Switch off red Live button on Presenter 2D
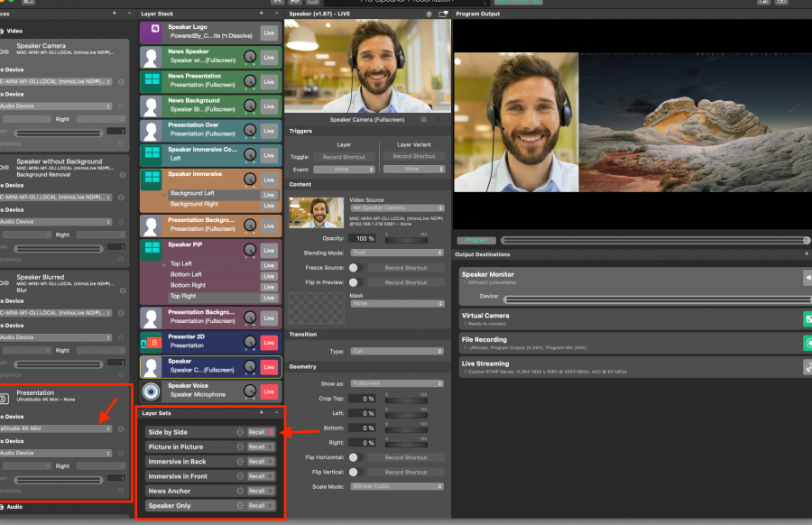The width and height of the screenshot is (812, 525). click(269, 342)
